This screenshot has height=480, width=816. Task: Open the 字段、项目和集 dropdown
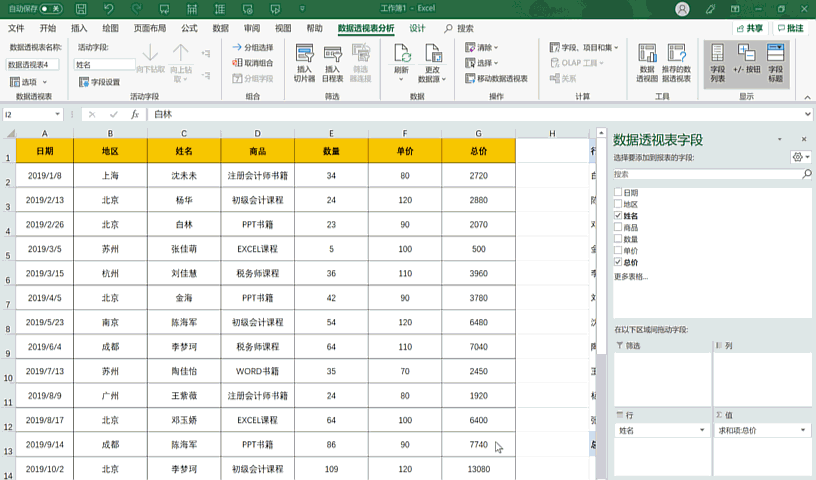[x=584, y=47]
